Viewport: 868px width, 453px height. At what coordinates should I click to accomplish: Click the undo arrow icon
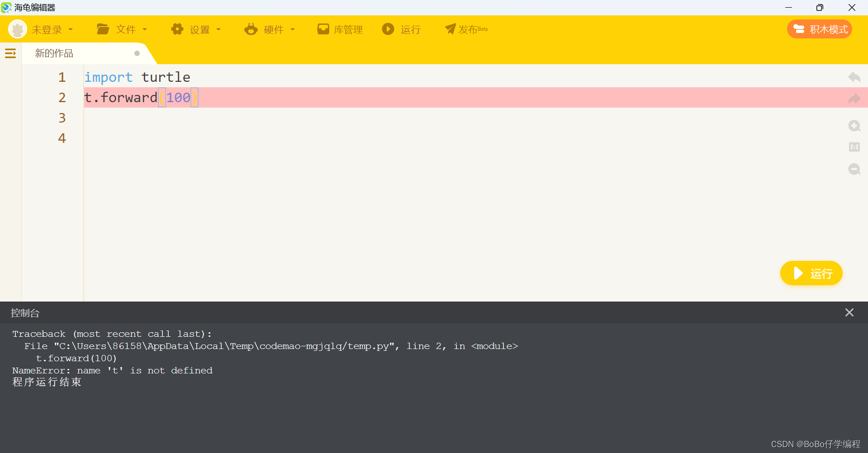(x=854, y=77)
